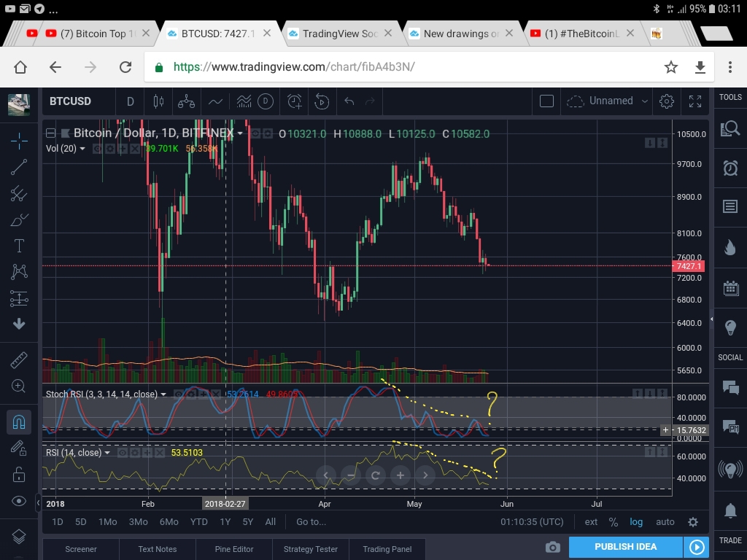
Task: Take a chart snapshot
Action: coord(553,547)
